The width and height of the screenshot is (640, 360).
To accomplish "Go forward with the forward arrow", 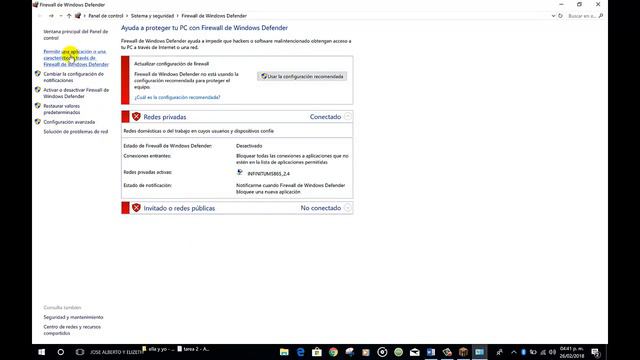I will [x=51, y=16].
